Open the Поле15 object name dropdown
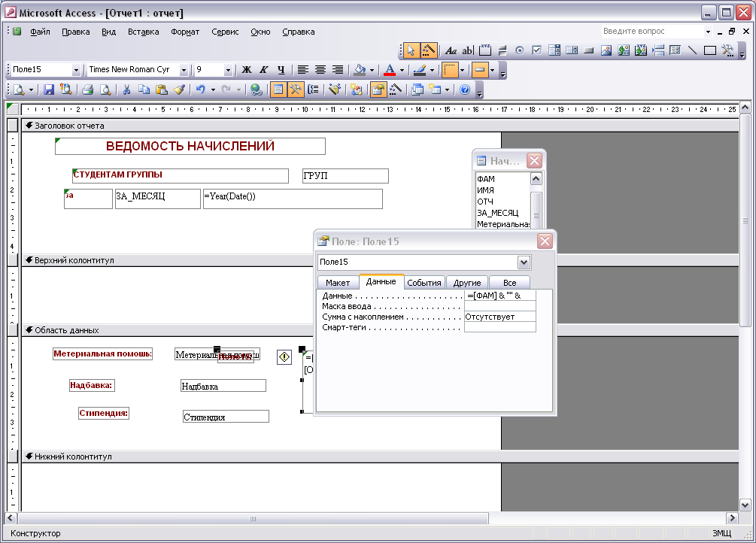756x543 pixels. [76, 71]
